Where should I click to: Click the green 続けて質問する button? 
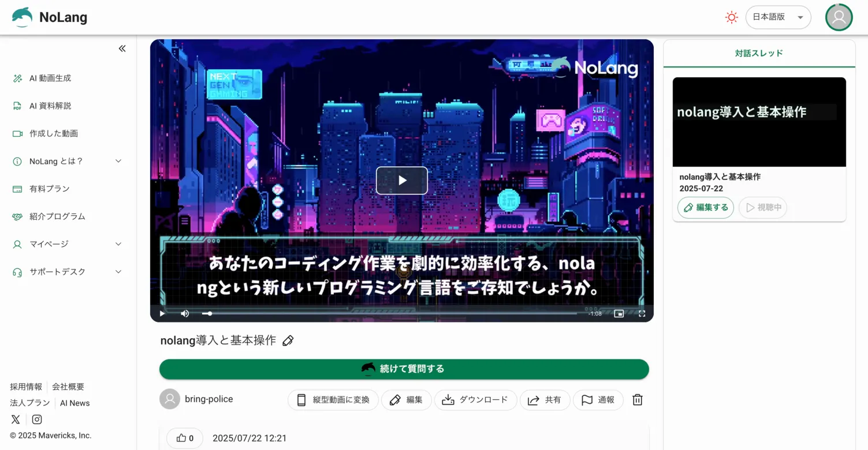pyautogui.click(x=404, y=369)
